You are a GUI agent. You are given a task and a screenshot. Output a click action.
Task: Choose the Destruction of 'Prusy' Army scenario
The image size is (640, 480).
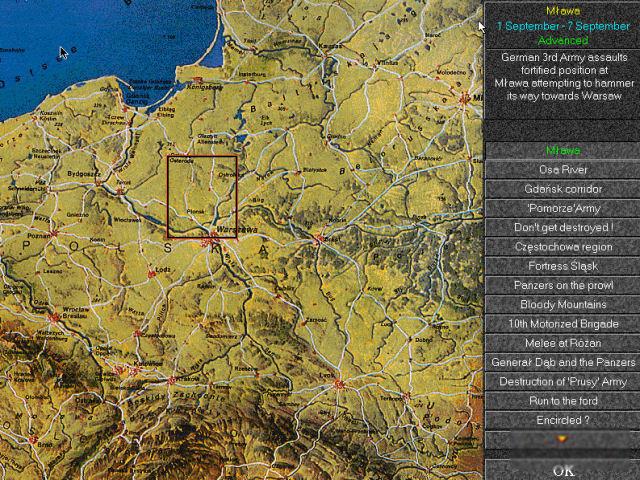563,381
